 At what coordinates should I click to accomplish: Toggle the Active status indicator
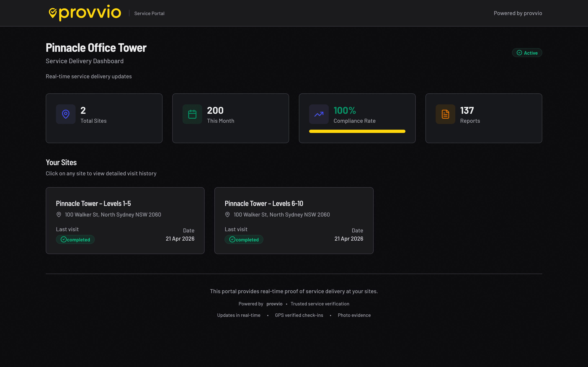click(527, 53)
